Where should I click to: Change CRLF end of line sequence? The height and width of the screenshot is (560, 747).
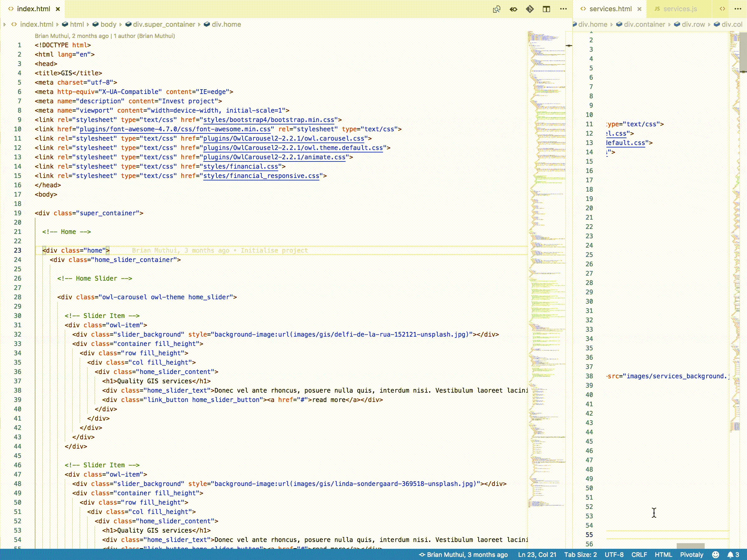[x=639, y=555]
